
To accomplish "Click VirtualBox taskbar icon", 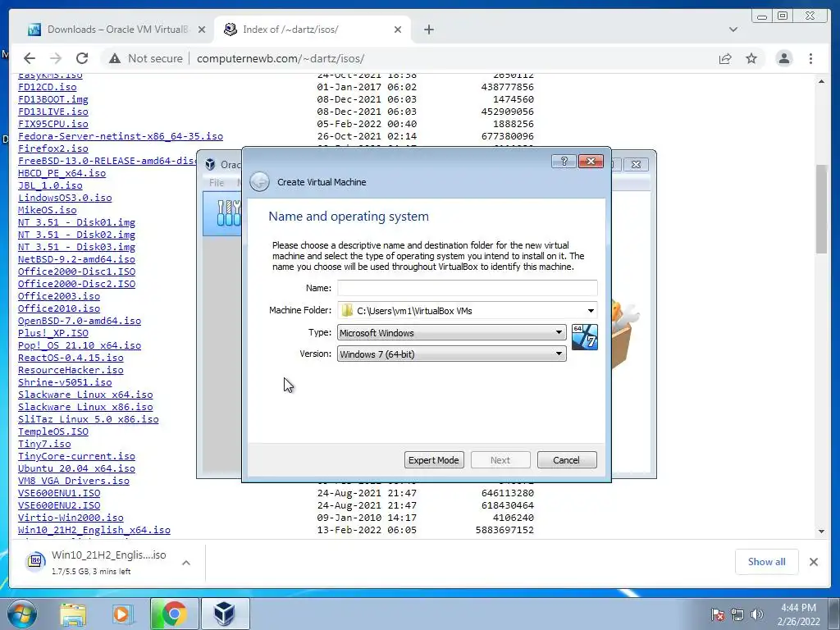I will click(x=225, y=614).
